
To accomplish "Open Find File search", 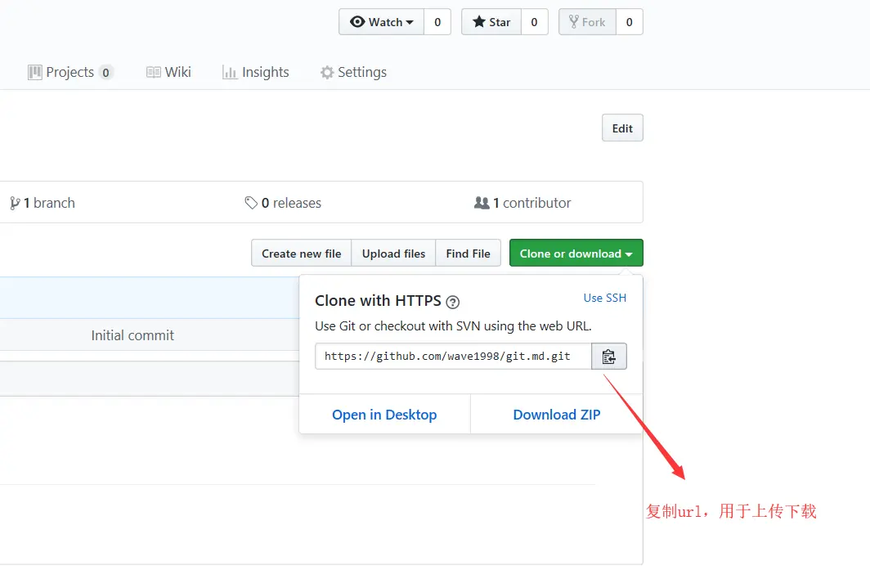I will coord(468,254).
